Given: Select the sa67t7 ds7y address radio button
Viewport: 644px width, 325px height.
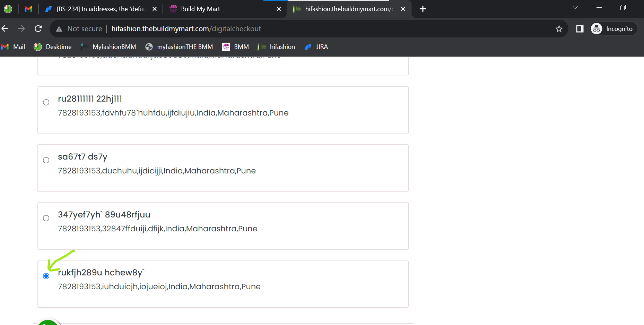Looking at the screenshot, I should 46,160.
